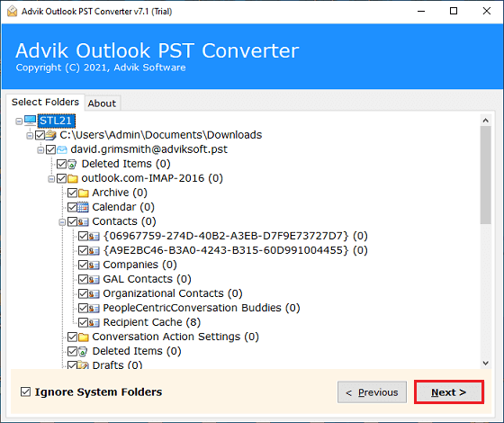Toggle the Ignore System Folders checkbox
This screenshot has width=504, height=423.
(25, 391)
